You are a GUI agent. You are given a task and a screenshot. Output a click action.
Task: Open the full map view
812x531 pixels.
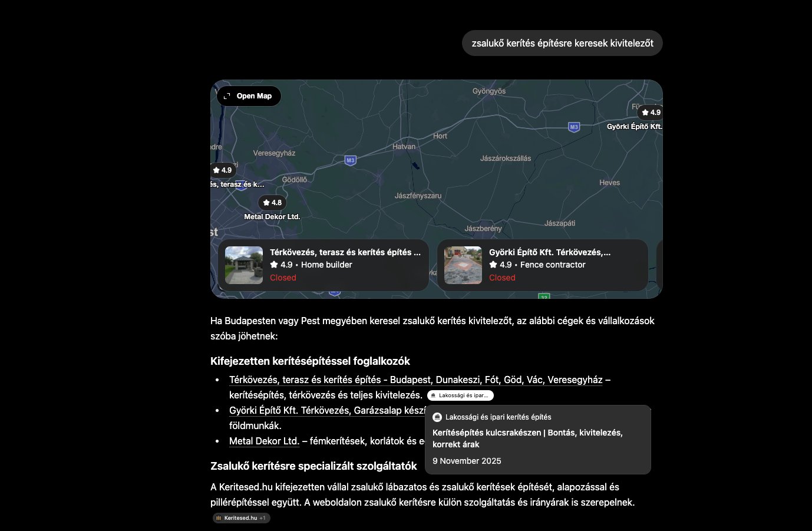pyautogui.click(x=249, y=96)
